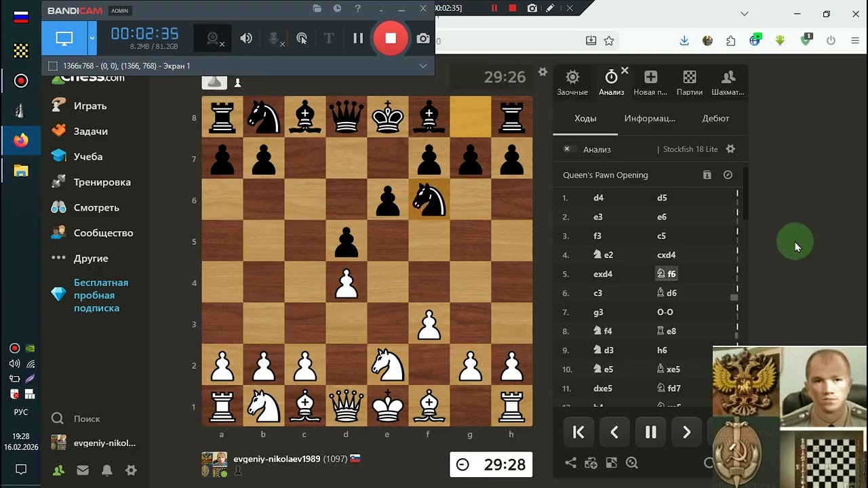This screenshot has width=868, height=488.
Task: Select move 1. d4 in move list
Action: (598, 198)
